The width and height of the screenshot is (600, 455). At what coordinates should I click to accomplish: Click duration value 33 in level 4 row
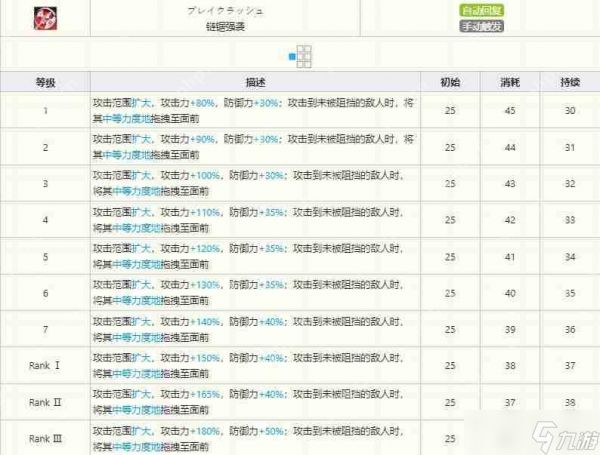click(x=570, y=220)
